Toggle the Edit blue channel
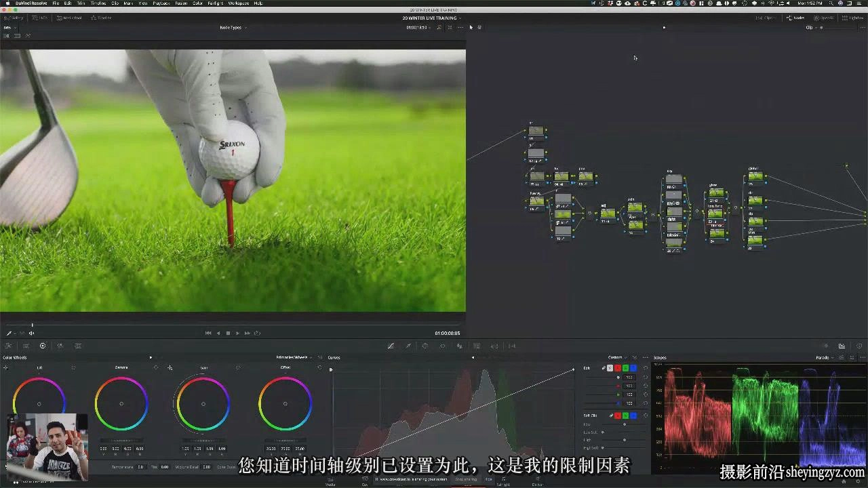868x488 pixels. click(x=633, y=368)
